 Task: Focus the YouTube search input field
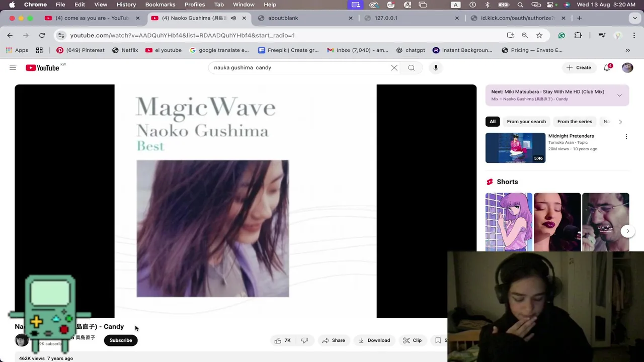pyautogui.click(x=299, y=67)
